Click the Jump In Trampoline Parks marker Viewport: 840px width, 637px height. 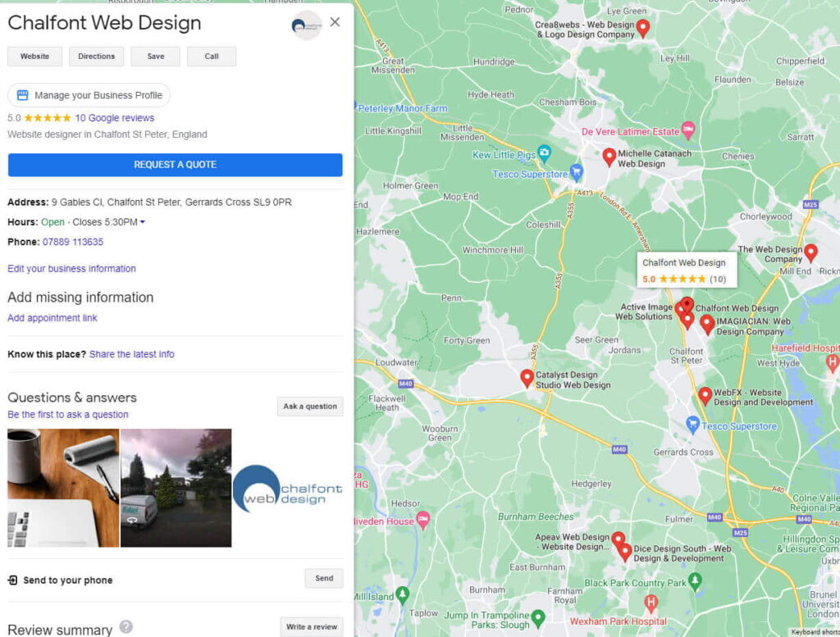click(x=538, y=618)
